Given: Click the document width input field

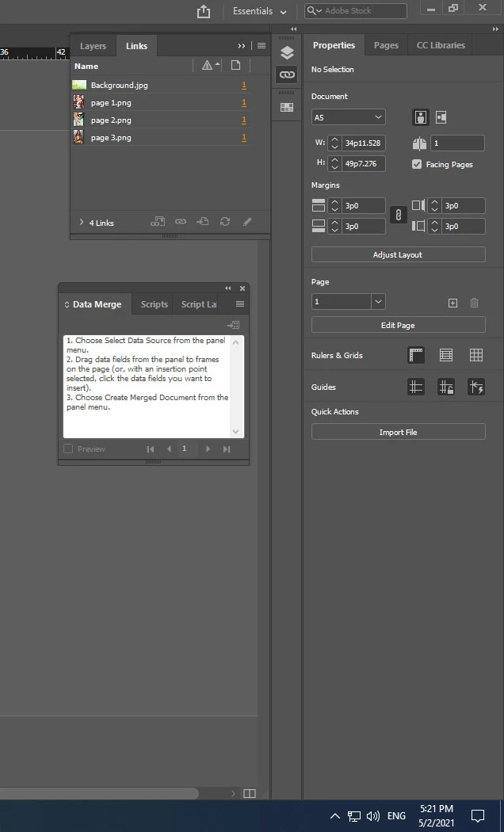Looking at the screenshot, I should click(364, 143).
